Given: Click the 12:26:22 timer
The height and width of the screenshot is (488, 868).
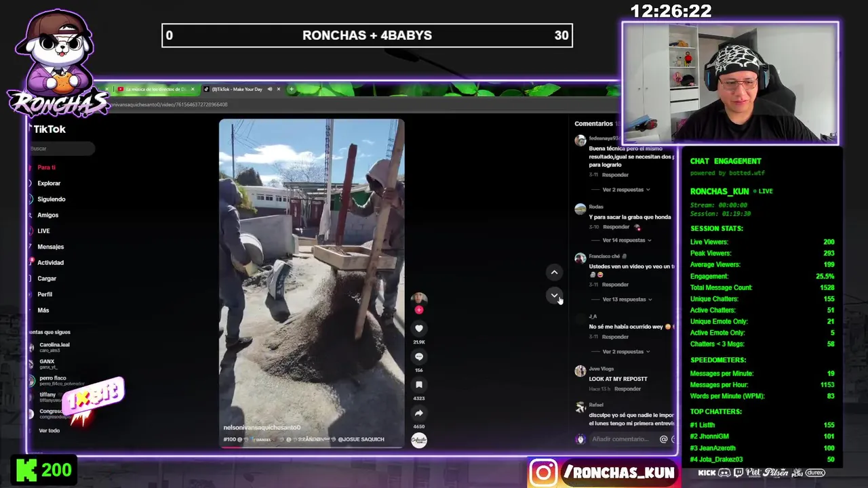Looking at the screenshot, I should [x=671, y=11].
